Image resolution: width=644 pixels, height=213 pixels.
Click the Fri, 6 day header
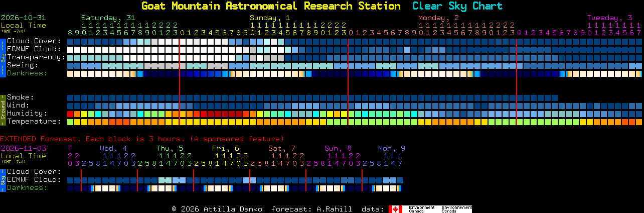[x=226, y=148]
